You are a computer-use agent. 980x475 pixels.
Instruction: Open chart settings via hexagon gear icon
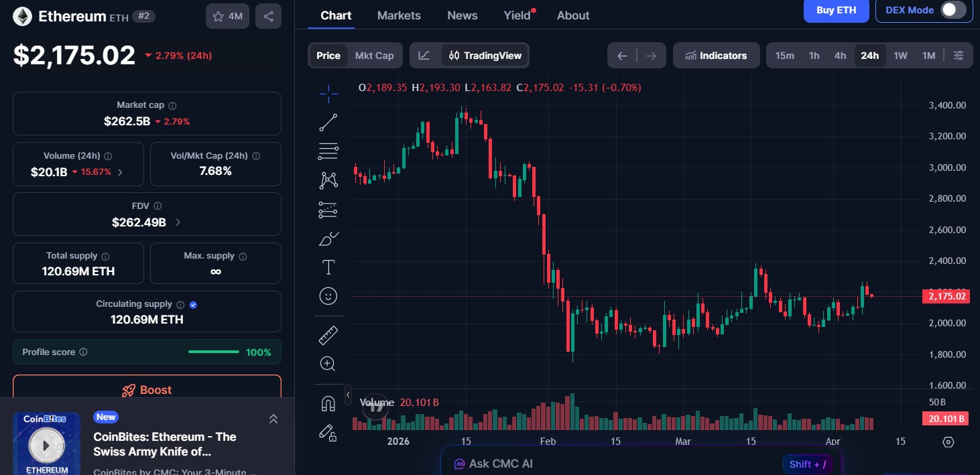[947, 442]
